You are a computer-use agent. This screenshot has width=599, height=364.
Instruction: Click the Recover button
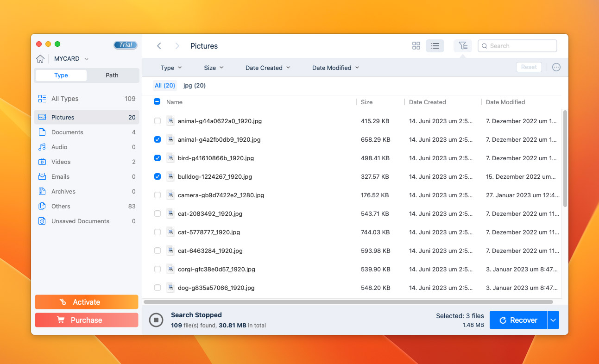518,320
